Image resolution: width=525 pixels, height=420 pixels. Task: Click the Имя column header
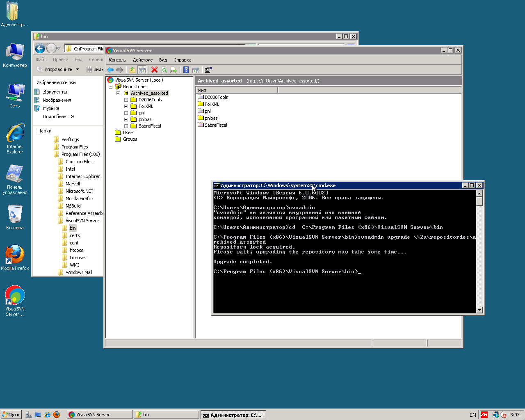(237, 90)
